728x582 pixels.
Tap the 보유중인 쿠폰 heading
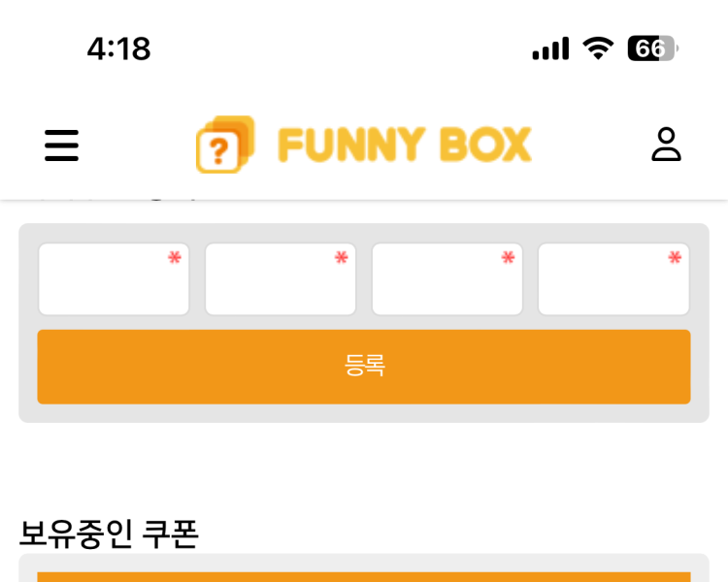(x=109, y=533)
